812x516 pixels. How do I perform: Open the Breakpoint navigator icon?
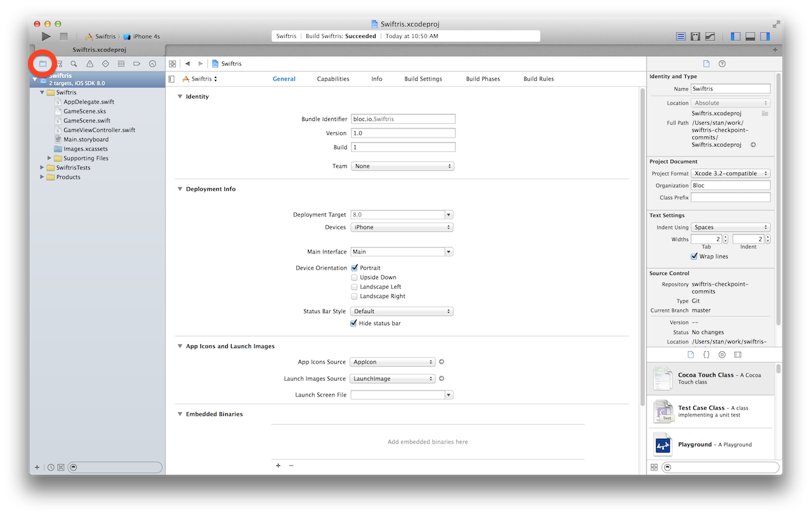pos(136,64)
